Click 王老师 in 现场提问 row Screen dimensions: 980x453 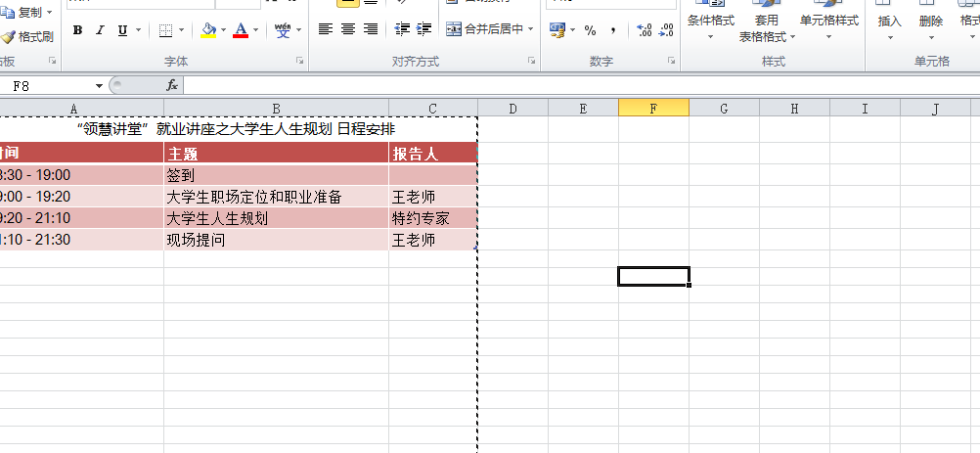click(x=433, y=240)
